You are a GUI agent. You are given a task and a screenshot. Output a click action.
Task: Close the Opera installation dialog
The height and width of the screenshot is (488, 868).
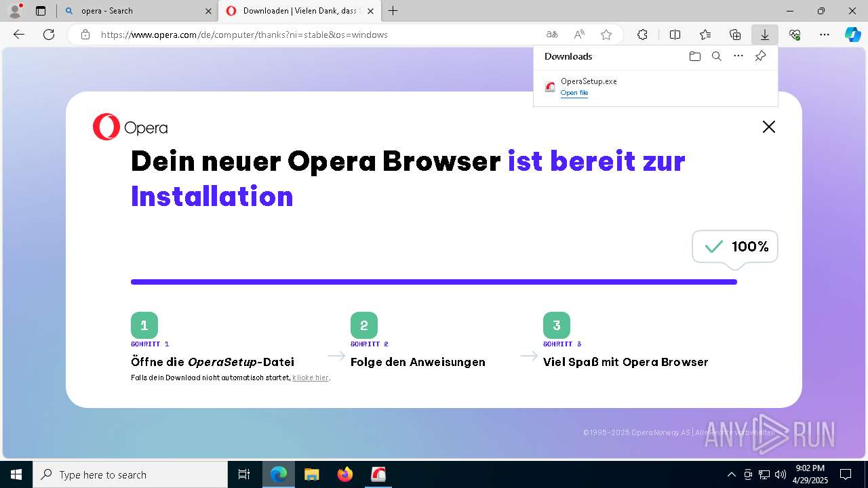768,127
